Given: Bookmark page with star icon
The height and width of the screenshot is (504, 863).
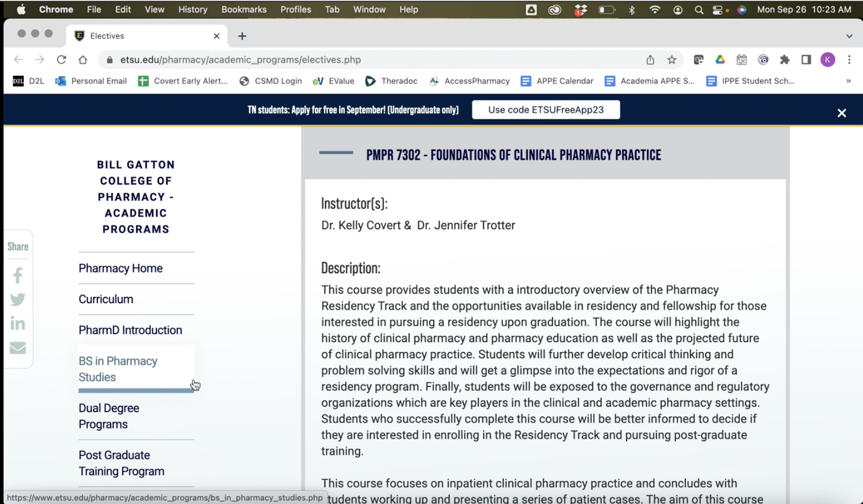Looking at the screenshot, I should click(671, 60).
